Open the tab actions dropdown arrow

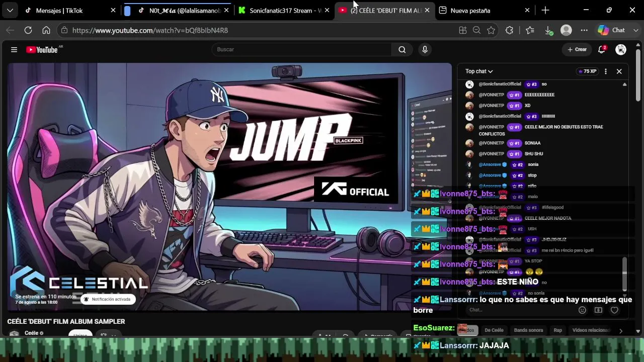(10, 10)
